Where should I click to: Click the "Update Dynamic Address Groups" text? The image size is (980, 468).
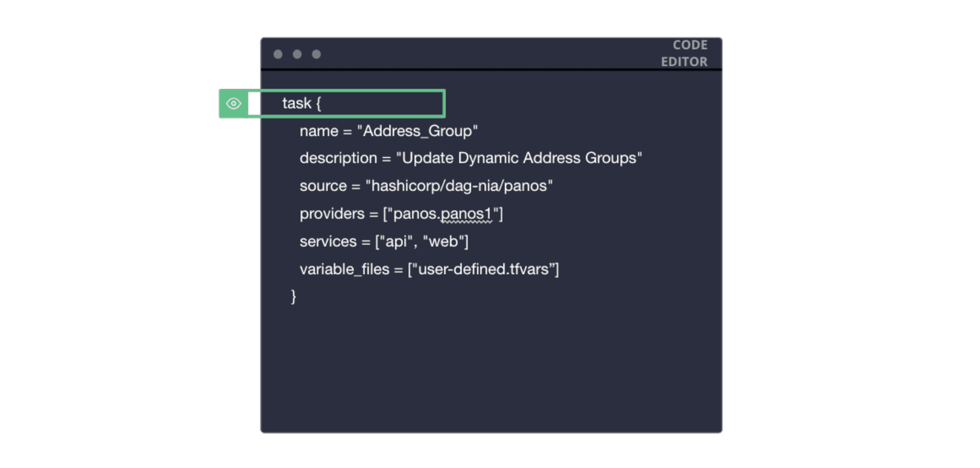point(519,158)
